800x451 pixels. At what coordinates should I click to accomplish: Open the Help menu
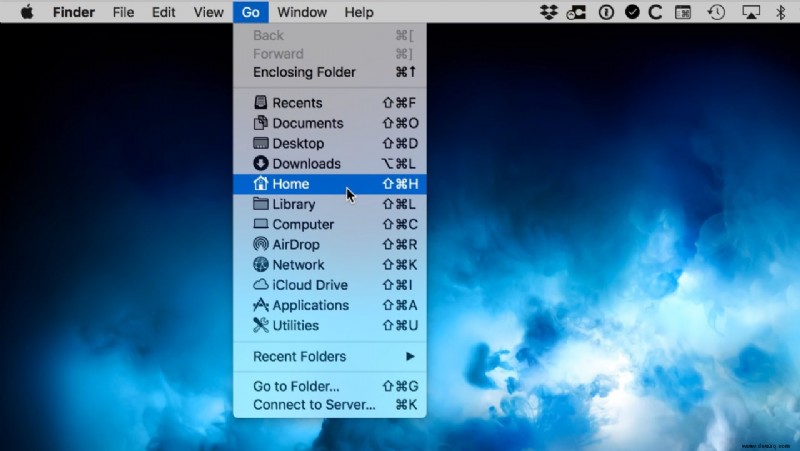tap(359, 12)
